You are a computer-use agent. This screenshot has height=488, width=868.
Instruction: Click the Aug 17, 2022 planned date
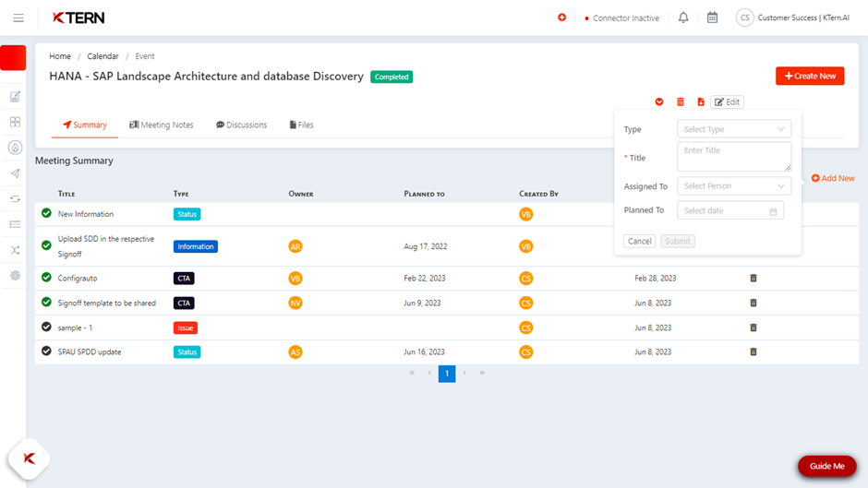(425, 246)
